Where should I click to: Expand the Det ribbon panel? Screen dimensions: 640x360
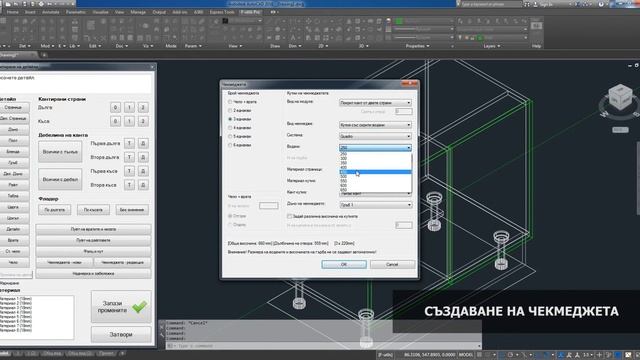(x=24, y=46)
